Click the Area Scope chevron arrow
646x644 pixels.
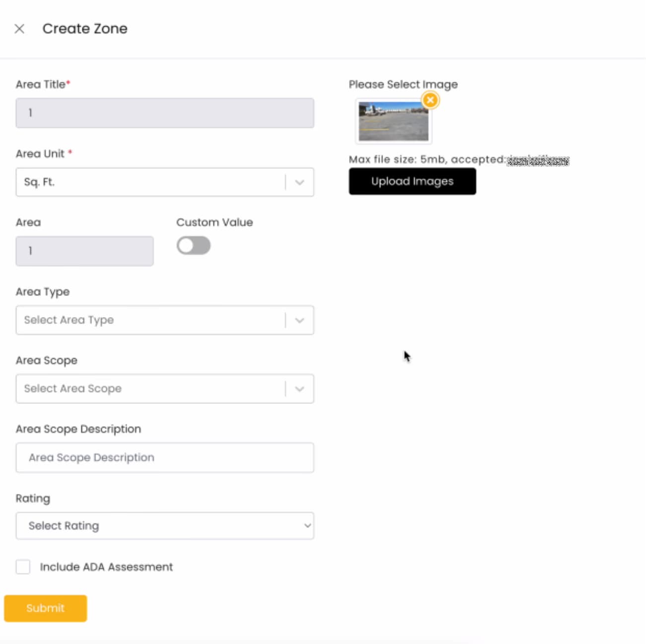(299, 389)
